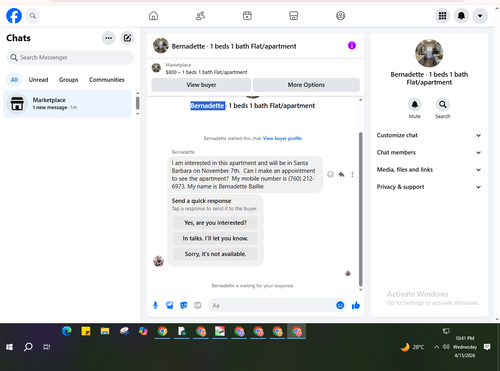Open the Groups profile-circle icon in navigation
Screen dimensions: 500x371
click(340, 16)
